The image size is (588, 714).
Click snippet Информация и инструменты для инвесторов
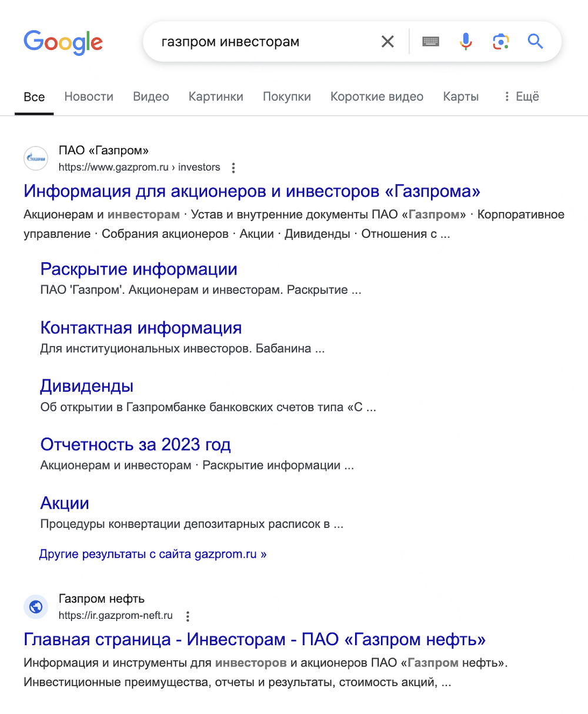[266, 673]
